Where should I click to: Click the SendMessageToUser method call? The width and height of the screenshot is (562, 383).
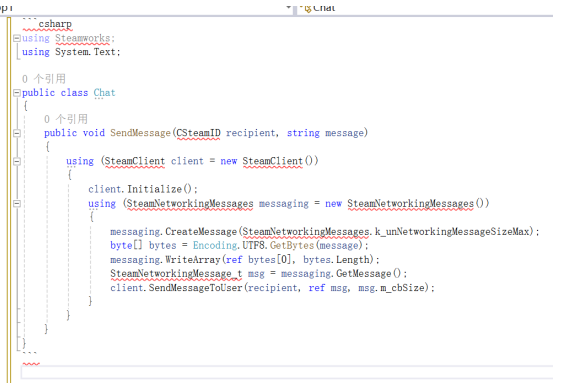click(196, 288)
